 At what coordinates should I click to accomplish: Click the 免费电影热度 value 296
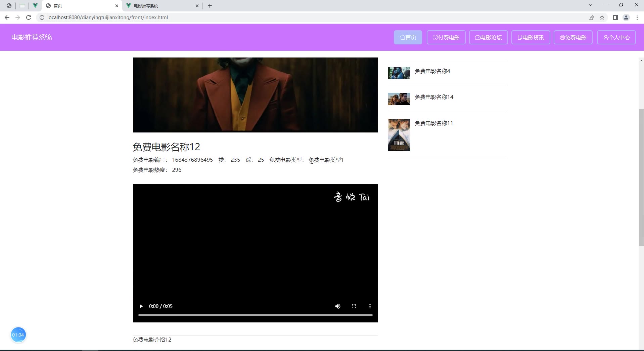177,170
